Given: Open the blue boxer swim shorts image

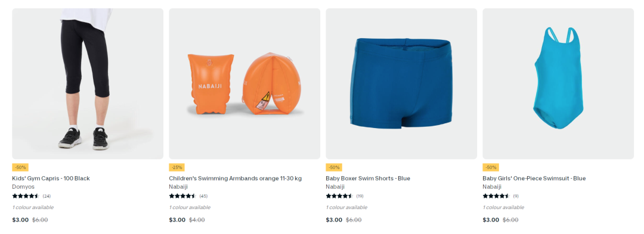Looking at the screenshot, I should click(x=401, y=83).
